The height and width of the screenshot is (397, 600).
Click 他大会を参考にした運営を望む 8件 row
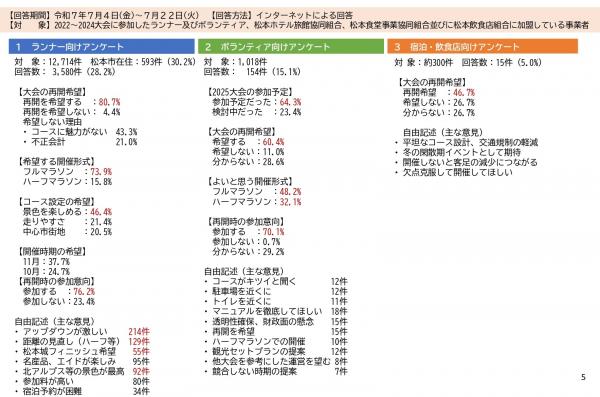coord(276,361)
